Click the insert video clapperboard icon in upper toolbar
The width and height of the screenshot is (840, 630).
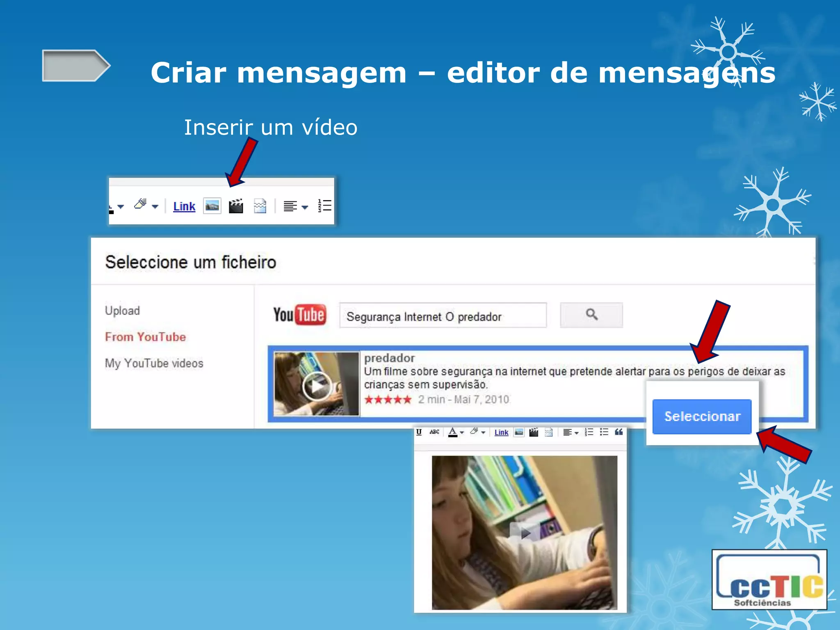click(236, 206)
